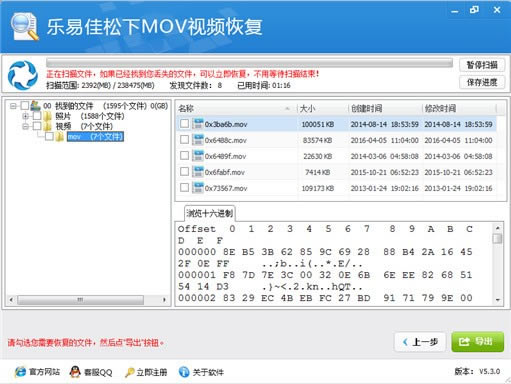Image resolution: width=511 pixels, height=384 pixels.
Task: Click the video file icon of 0x6fabf.mov
Action: tap(198, 172)
